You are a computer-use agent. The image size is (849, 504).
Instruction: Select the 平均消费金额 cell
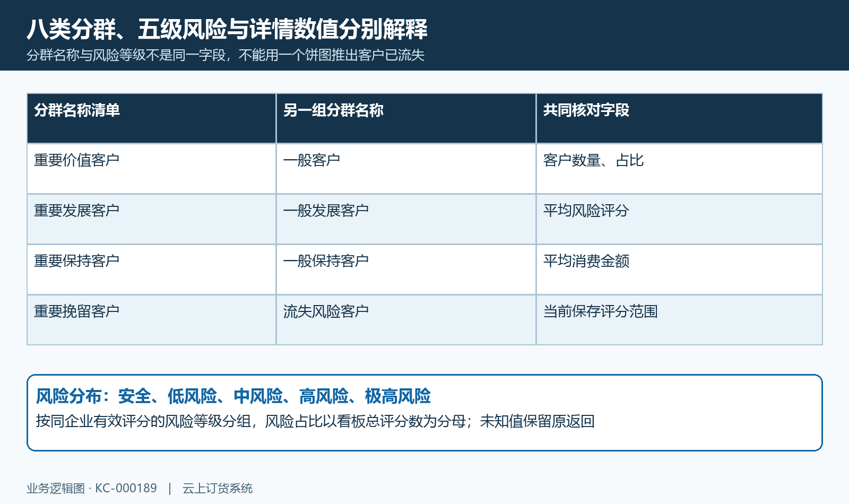[x=679, y=270]
